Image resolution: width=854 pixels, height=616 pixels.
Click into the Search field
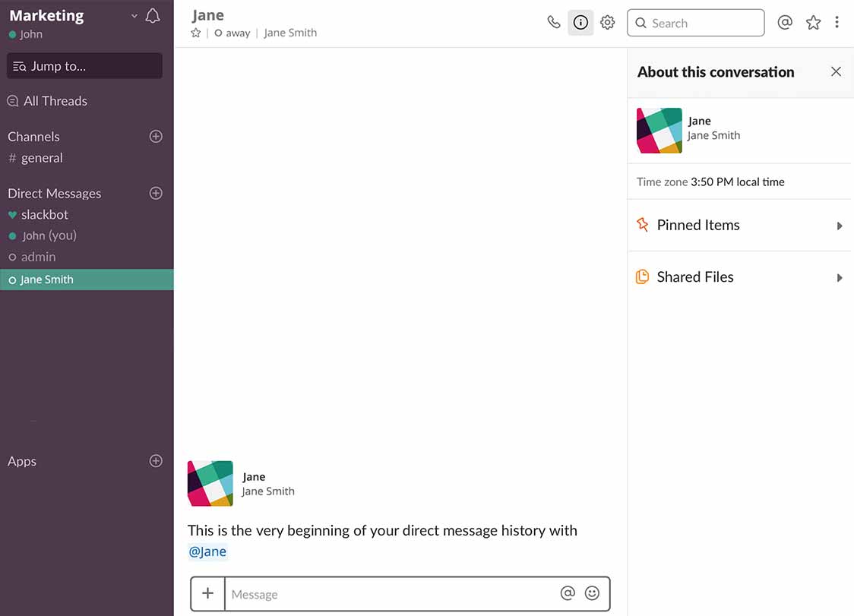(703, 23)
